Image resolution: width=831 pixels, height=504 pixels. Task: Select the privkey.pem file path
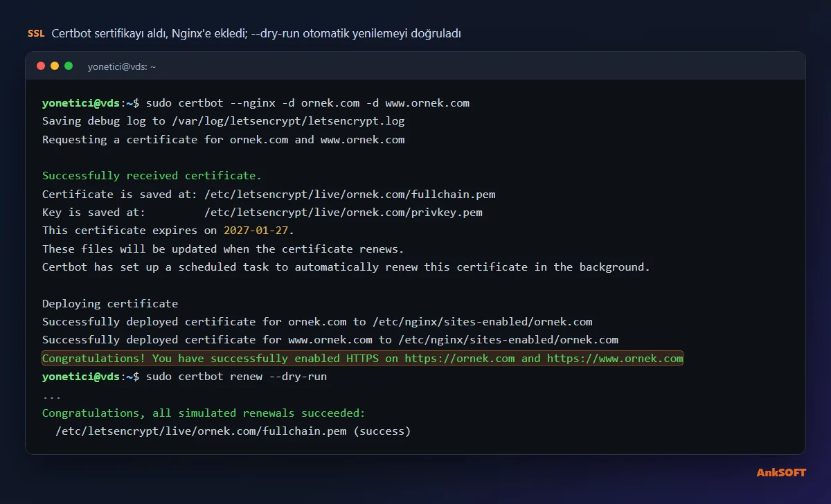click(343, 212)
